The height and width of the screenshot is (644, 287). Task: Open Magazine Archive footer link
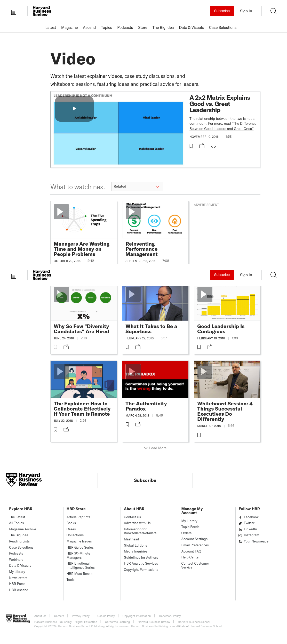(x=22, y=529)
